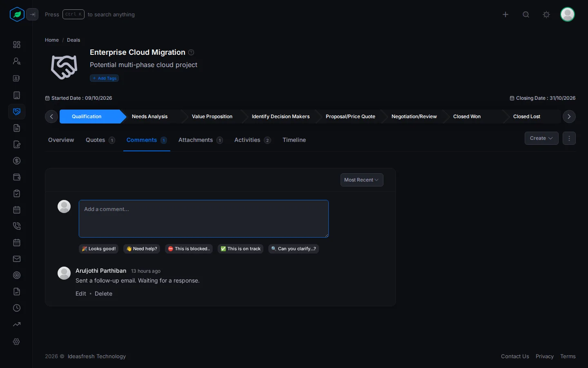Screen dimensions: 588x368
Task: Open the dollar coin sidebar icon
Action: click(17, 161)
